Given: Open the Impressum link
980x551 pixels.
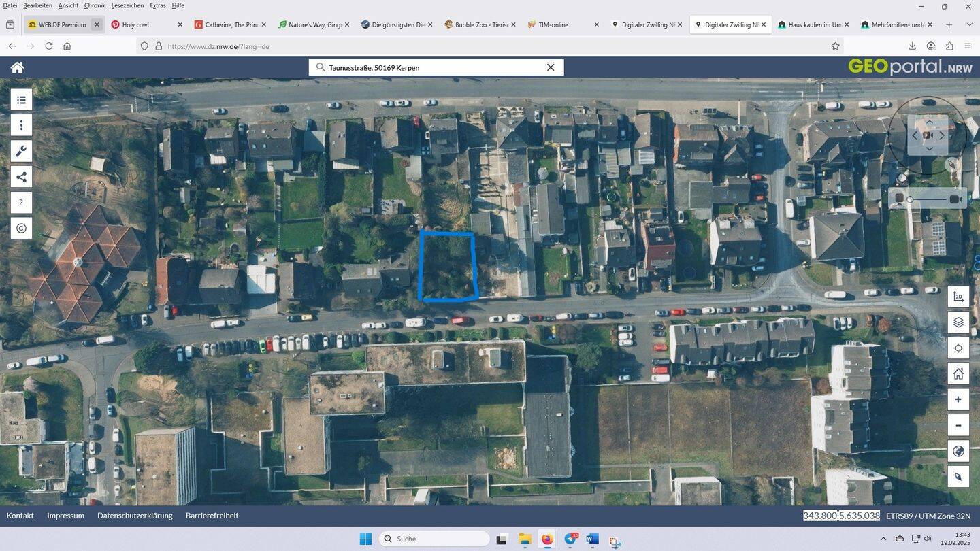Looking at the screenshot, I should pos(65,515).
